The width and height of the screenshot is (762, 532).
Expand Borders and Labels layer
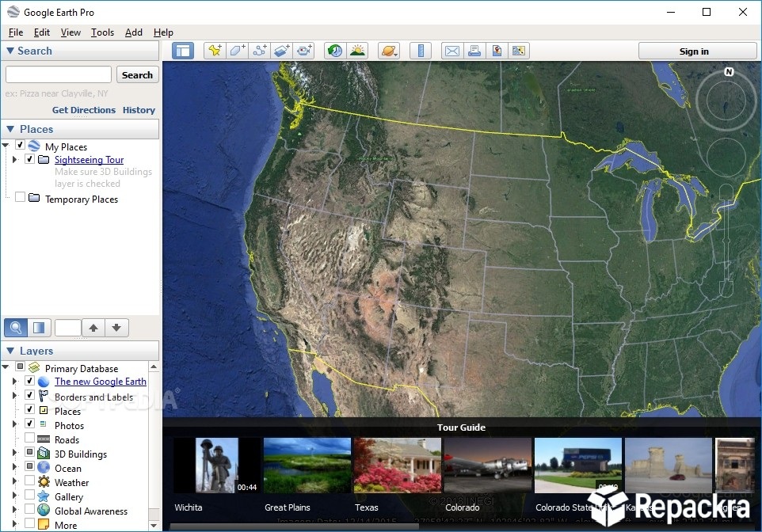point(14,396)
